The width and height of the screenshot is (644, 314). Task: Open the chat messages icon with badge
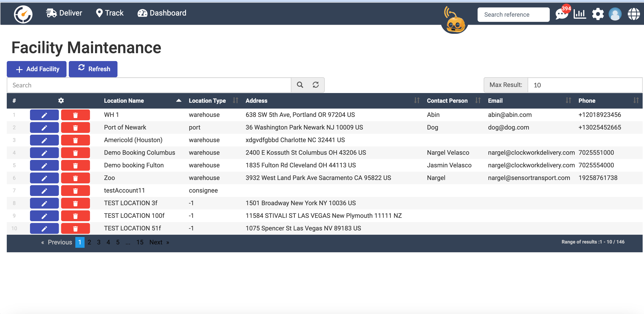tap(561, 14)
